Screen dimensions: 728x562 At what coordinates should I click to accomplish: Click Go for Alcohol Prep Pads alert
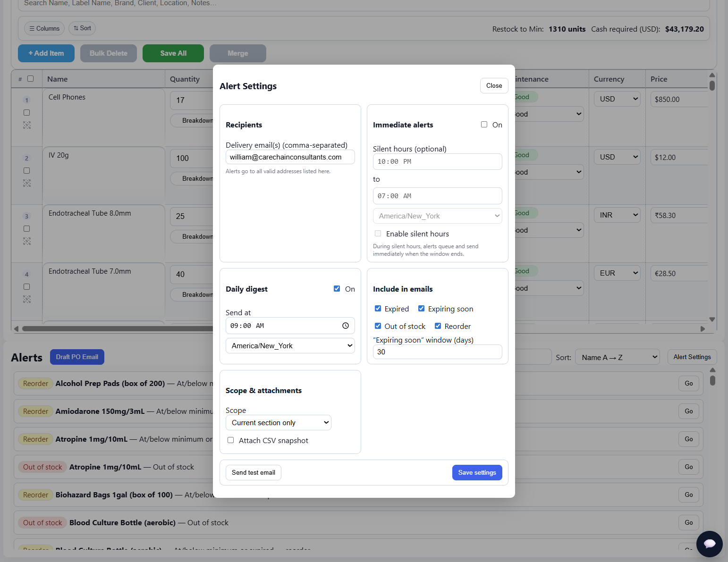tap(688, 383)
